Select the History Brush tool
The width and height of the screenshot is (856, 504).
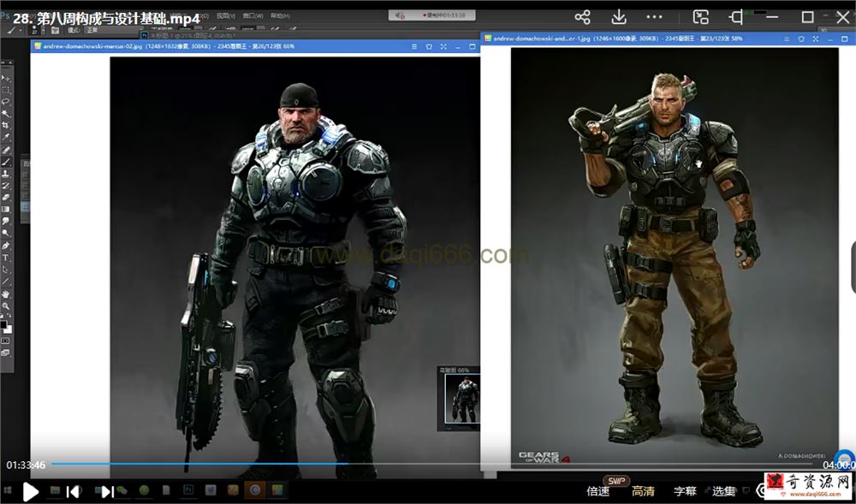coord(7,184)
